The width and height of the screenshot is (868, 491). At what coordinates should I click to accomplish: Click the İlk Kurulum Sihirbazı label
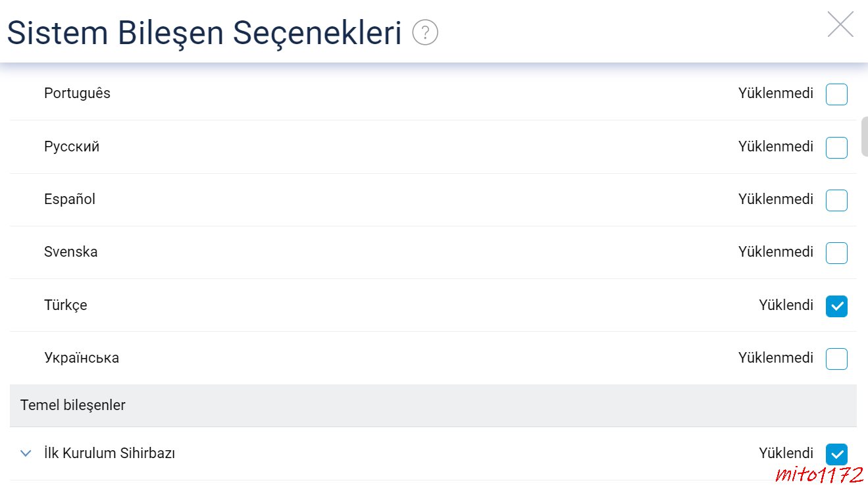pyautogui.click(x=109, y=453)
